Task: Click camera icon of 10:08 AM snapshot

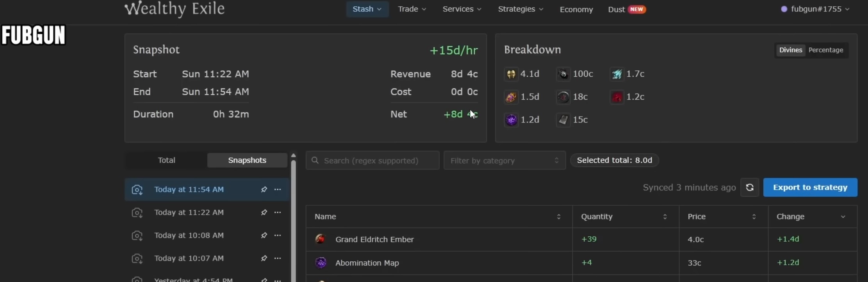Action: [x=137, y=236]
